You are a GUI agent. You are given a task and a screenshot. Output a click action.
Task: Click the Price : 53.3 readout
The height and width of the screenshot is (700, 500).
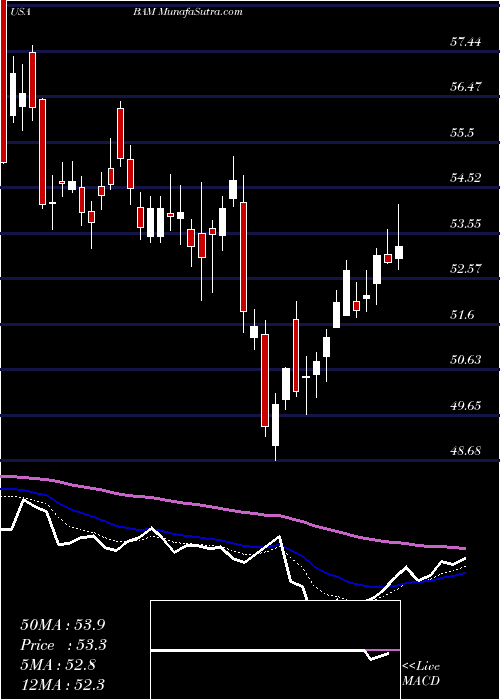[63, 645]
